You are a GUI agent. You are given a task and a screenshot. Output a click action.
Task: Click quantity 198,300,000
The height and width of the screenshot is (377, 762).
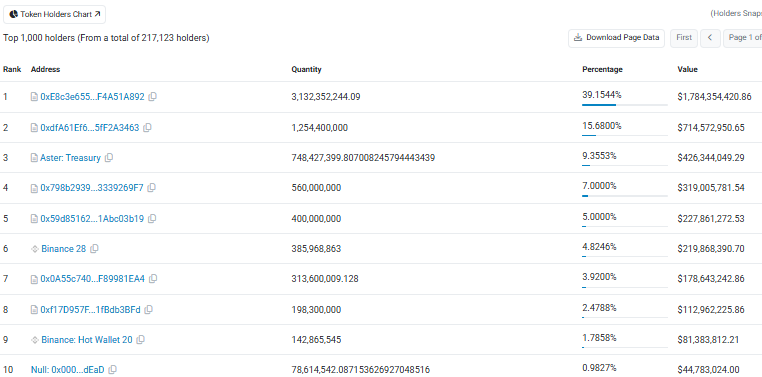point(316,309)
